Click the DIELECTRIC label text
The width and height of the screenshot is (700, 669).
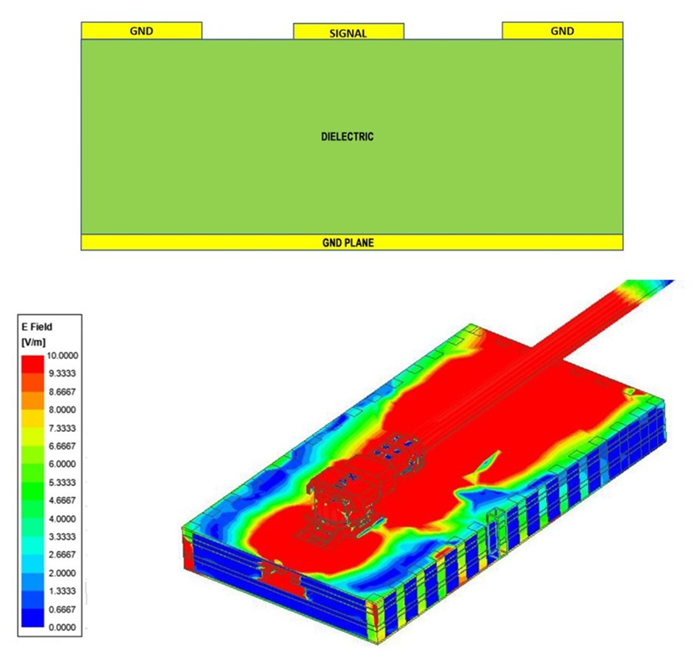point(348,136)
